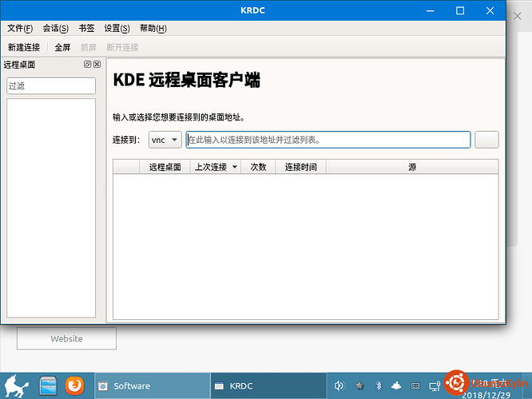Open the 文件(F) menu
Image resolution: width=532 pixels, height=399 pixels.
(x=20, y=29)
